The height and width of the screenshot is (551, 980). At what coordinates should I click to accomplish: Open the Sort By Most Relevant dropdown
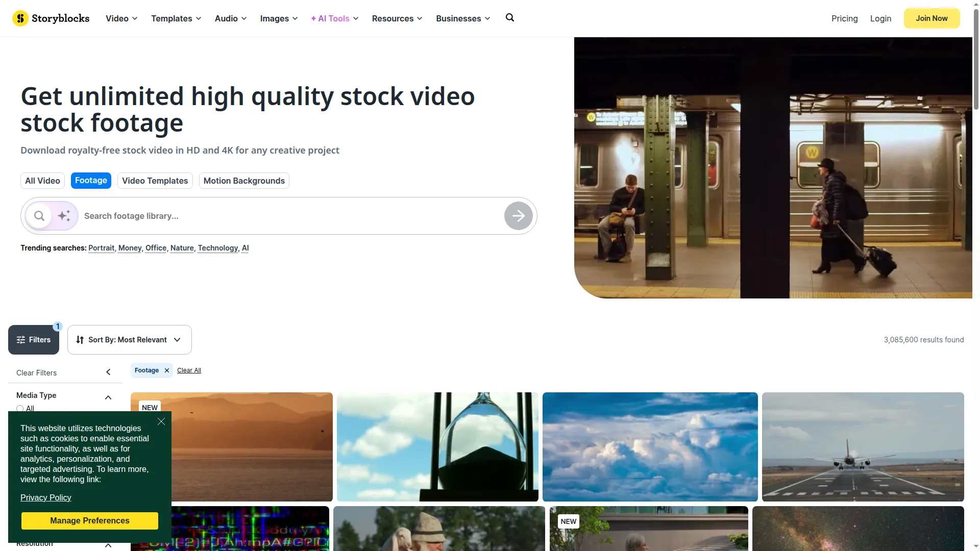(x=130, y=340)
